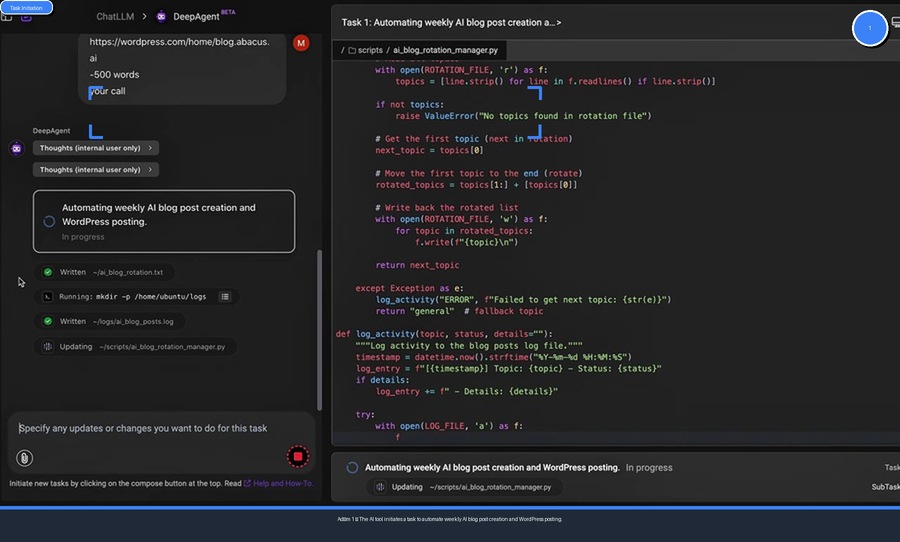Click the red M user avatar
Screen dimensions: 900x542
click(301, 43)
